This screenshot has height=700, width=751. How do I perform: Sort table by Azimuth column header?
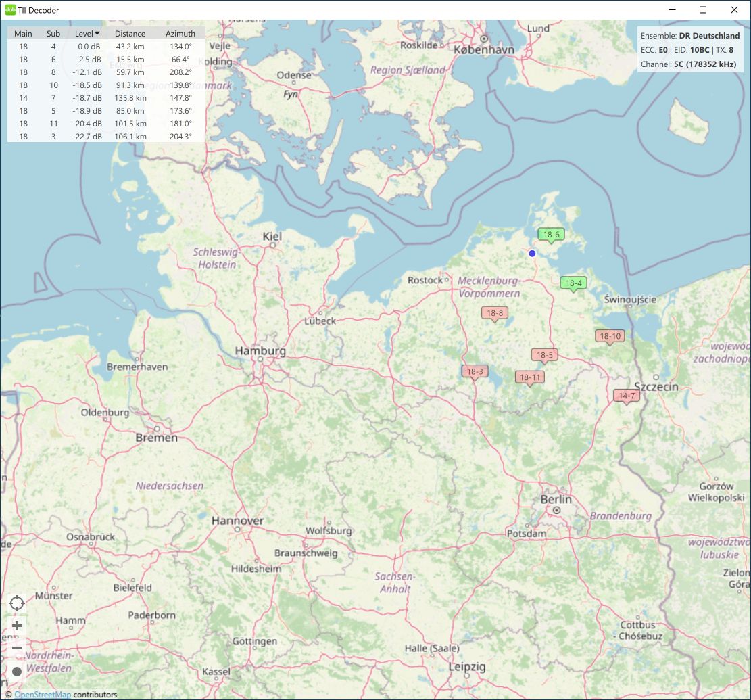pos(180,33)
